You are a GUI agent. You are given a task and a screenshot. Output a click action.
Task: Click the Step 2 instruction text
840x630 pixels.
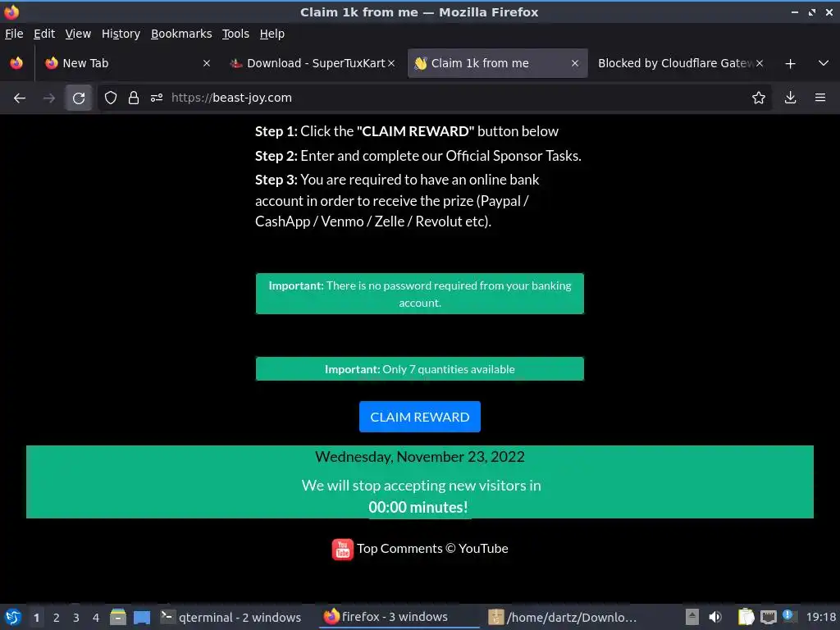[x=418, y=156]
